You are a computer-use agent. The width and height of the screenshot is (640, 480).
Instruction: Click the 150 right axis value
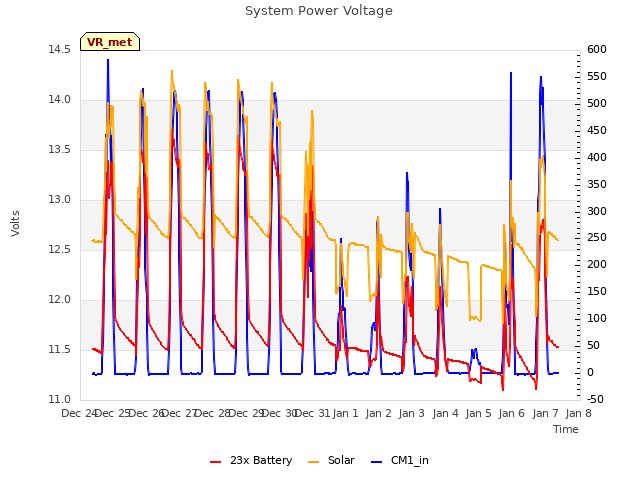597,291
